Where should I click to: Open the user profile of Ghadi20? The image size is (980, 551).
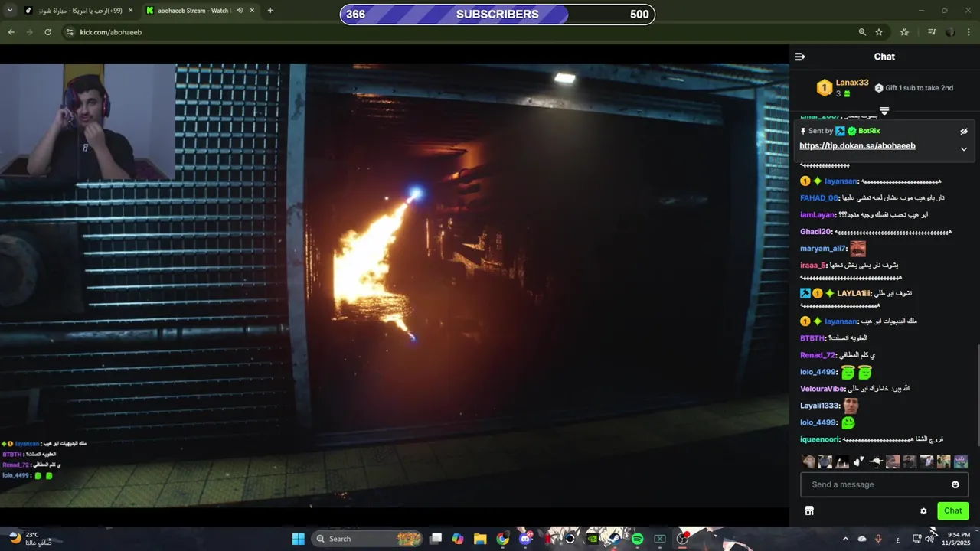(815, 232)
